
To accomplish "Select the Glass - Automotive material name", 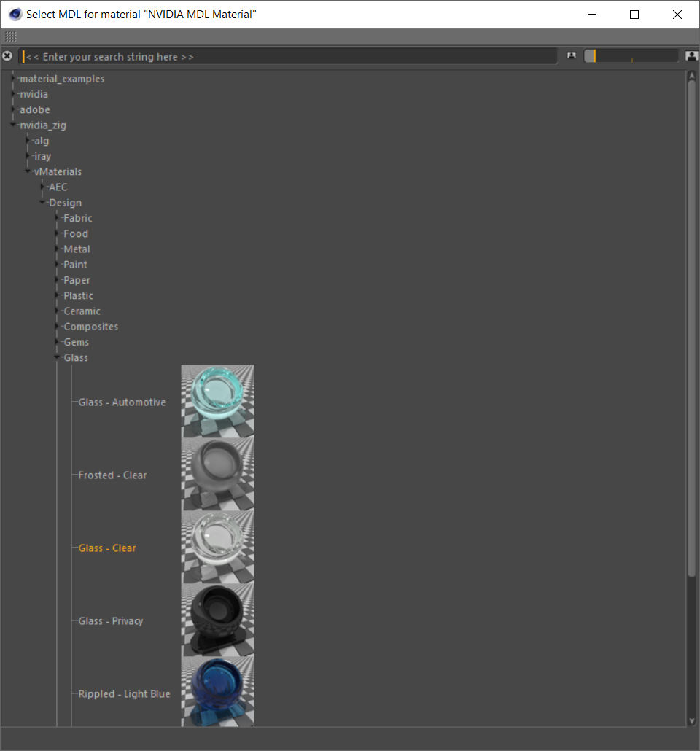I will tap(122, 402).
